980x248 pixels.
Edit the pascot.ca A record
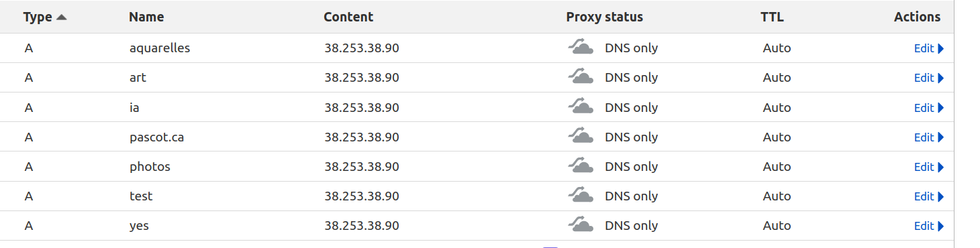[x=929, y=137]
